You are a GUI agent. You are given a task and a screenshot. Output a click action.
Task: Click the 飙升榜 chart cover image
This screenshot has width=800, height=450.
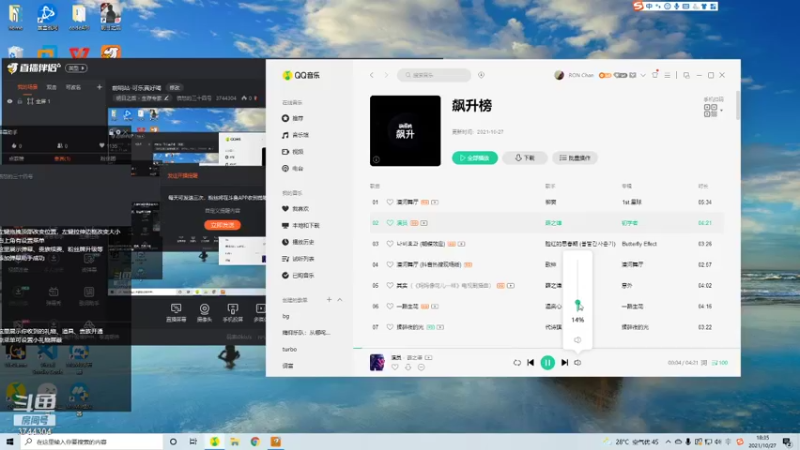(x=405, y=131)
